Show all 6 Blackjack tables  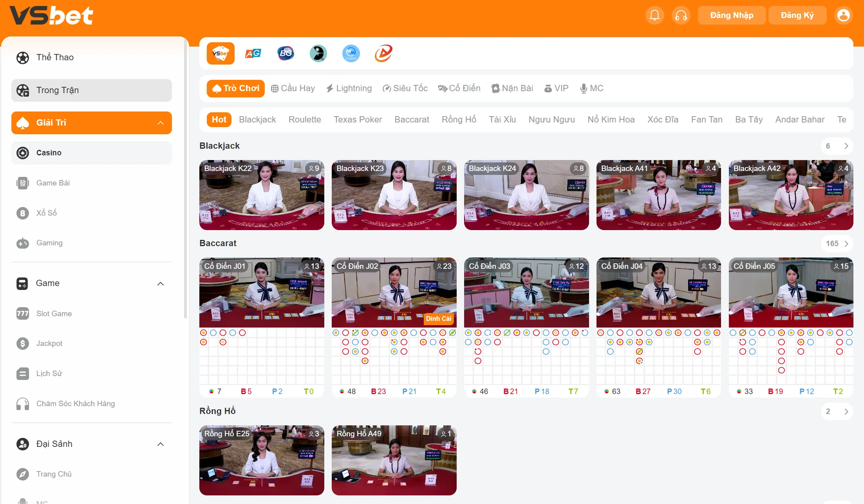point(837,146)
